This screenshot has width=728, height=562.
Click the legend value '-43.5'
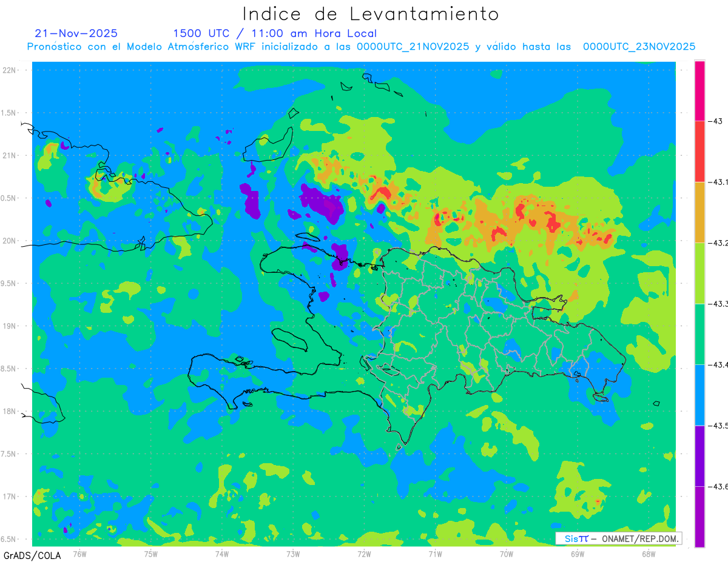[x=718, y=426]
